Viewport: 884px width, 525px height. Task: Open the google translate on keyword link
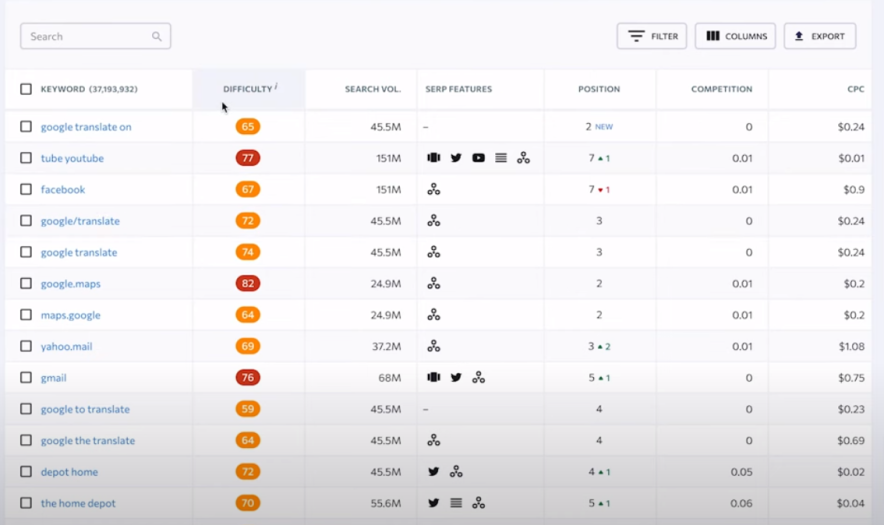click(x=86, y=127)
